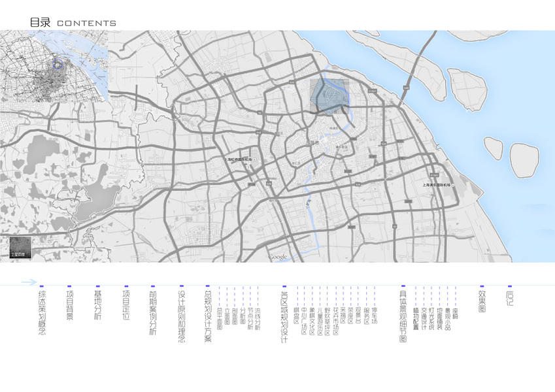Image resolution: width=555 pixels, height=392 pixels.
Task: Click the blue highlighted site area on map
Action: (329, 96)
